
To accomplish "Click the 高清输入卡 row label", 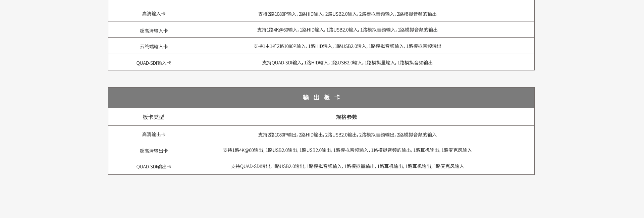I will 154,14.
